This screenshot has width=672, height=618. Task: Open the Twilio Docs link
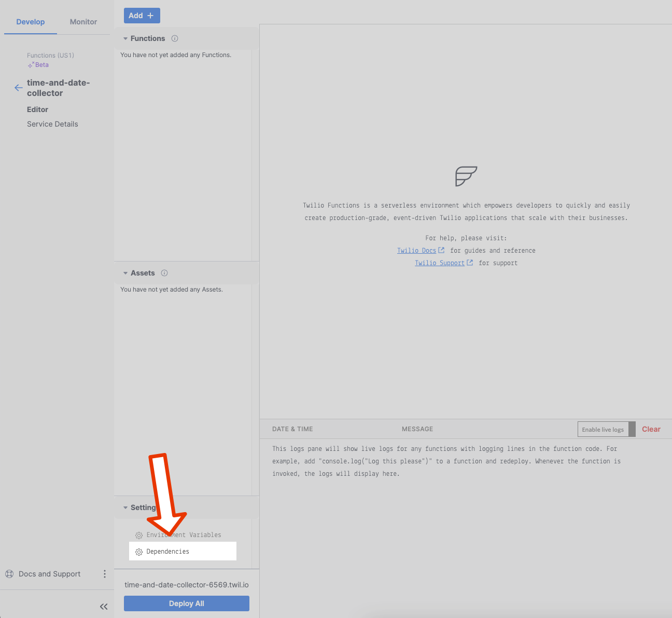(x=416, y=250)
